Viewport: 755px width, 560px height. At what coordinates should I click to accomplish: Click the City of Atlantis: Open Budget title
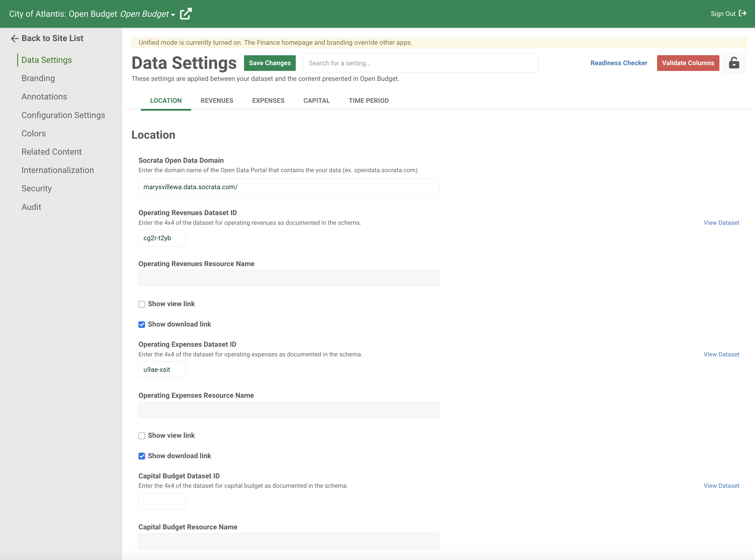tap(63, 14)
